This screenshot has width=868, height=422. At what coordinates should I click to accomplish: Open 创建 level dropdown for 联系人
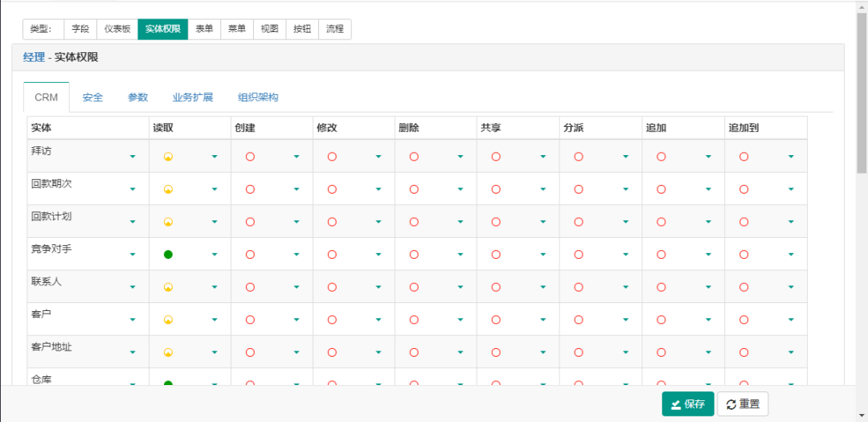(x=296, y=288)
